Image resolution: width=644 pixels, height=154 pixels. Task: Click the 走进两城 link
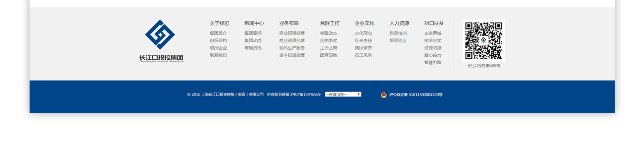[433, 33]
